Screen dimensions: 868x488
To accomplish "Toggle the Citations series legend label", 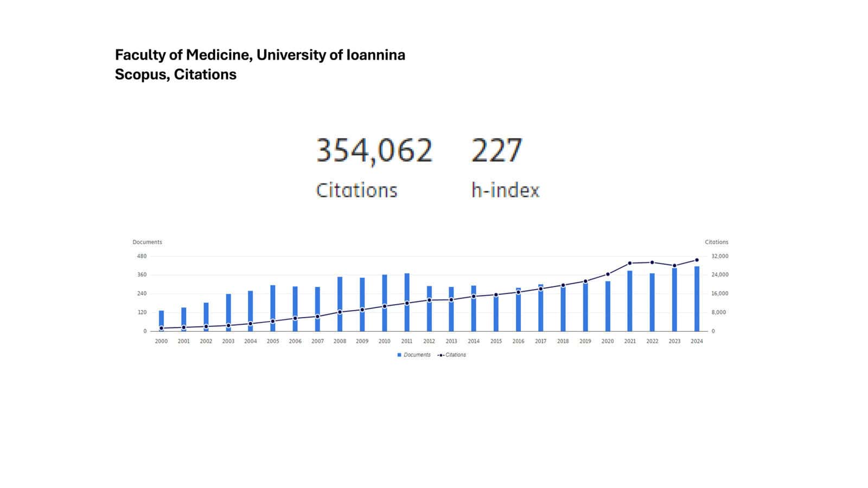I will [x=456, y=355].
